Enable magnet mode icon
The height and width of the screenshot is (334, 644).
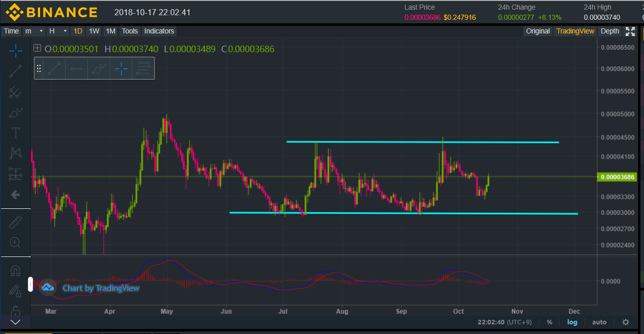(15, 270)
